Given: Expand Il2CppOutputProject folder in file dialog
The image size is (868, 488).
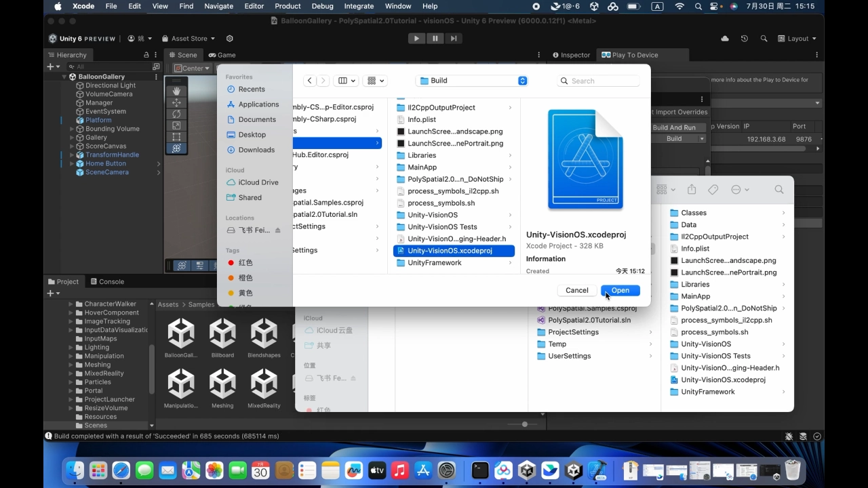Looking at the screenshot, I should tap(510, 108).
